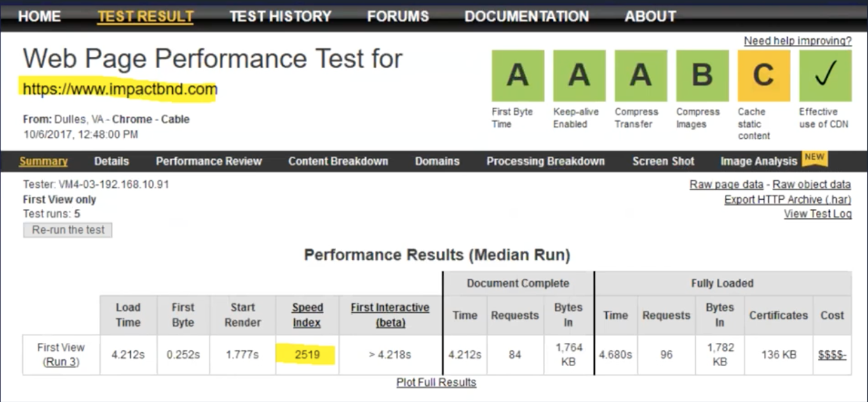Open the Need help improving link

pyautogui.click(x=797, y=41)
